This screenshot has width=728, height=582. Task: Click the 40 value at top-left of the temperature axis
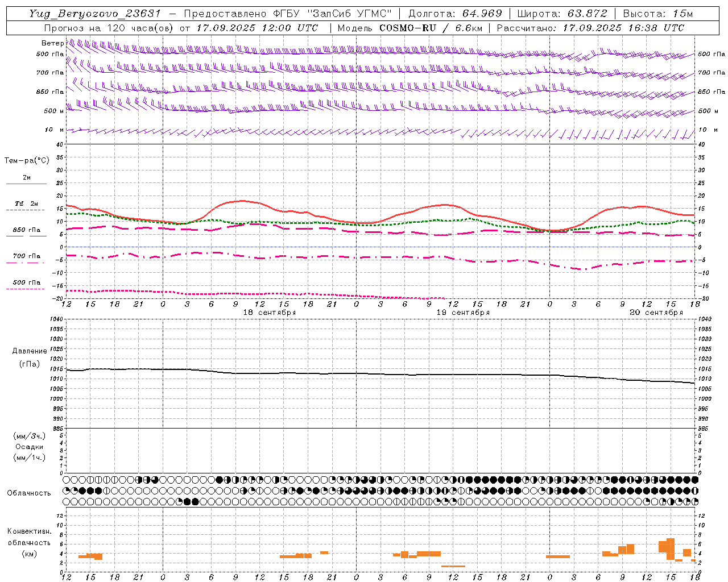coord(59,144)
